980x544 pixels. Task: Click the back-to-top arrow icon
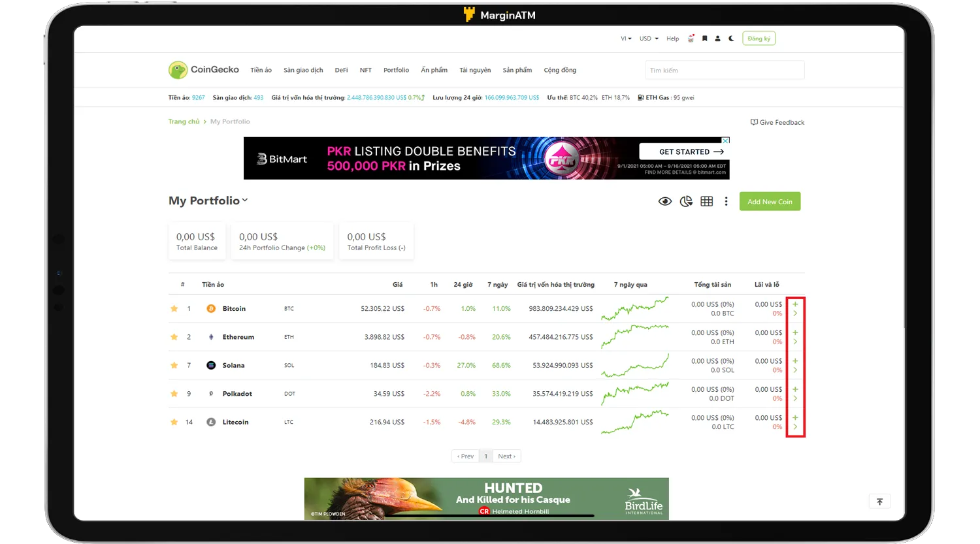(879, 502)
